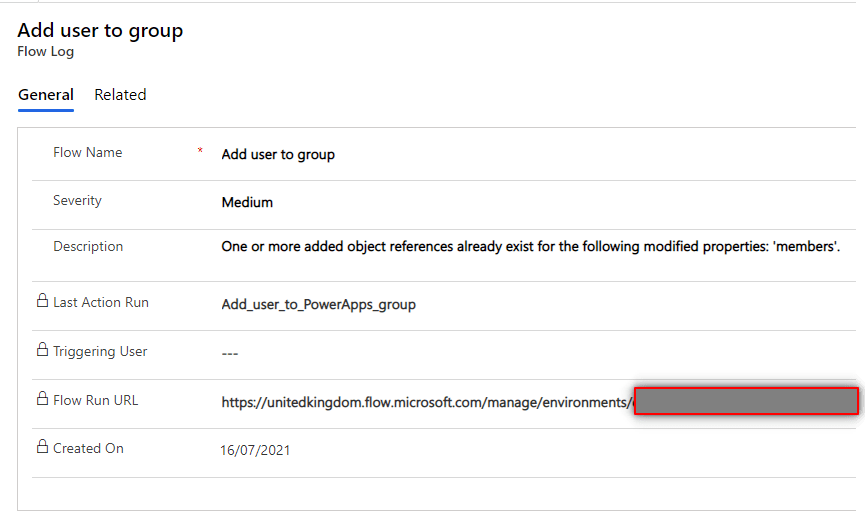865x515 pixels.
Task: Click the Created On date 16/07/2021
Action: pyautogui.click(x=255, y=451)
